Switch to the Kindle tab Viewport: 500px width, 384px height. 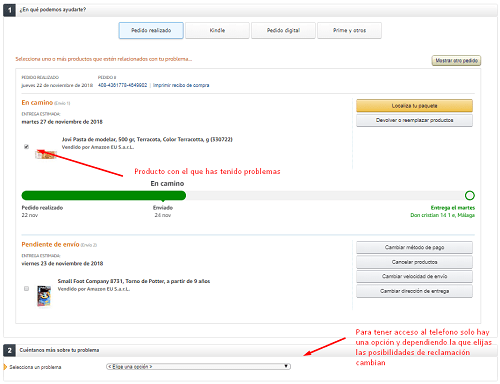pyautogui.click(x=217, y=30)
